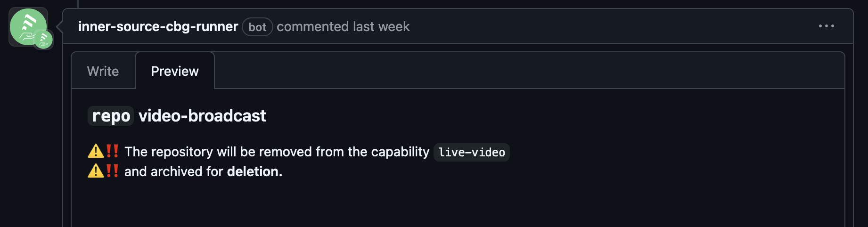Click the 'and archived for' text
The width and height of the screenshot is (868, 227).
click(x=173, y=171)
